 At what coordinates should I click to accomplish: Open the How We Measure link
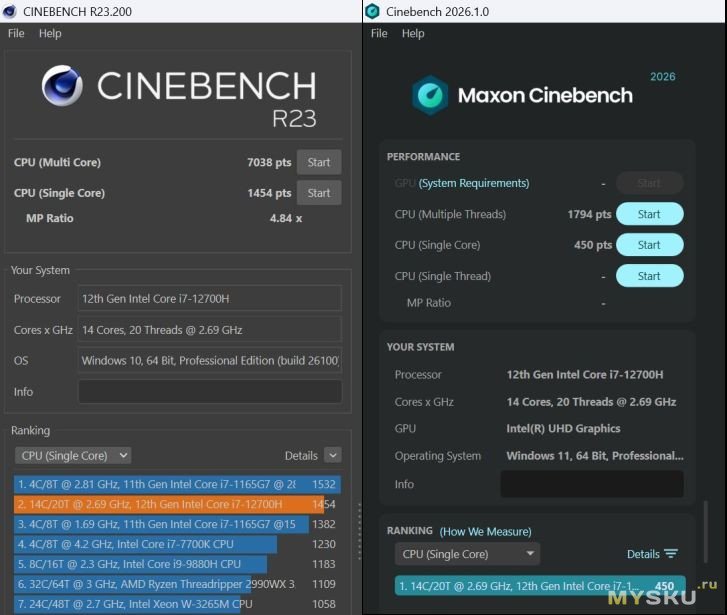click(486, 532)
